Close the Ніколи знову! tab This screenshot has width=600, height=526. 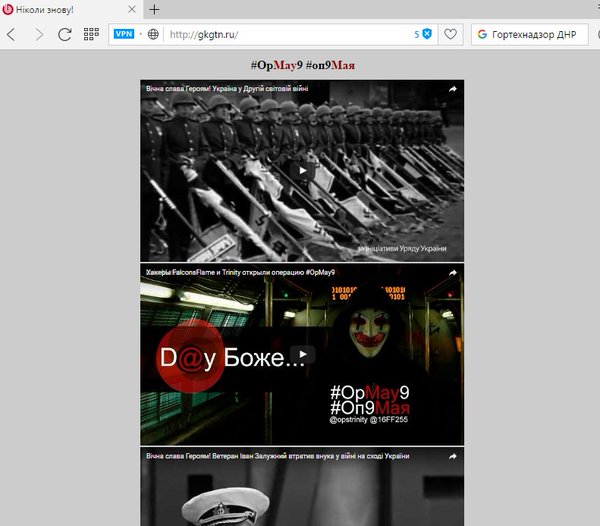132,9
